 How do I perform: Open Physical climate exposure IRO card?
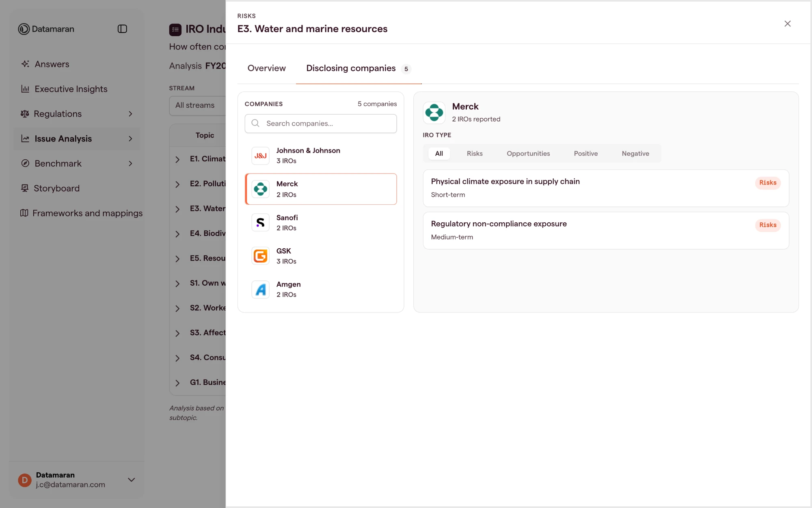(x=606, y=188)
